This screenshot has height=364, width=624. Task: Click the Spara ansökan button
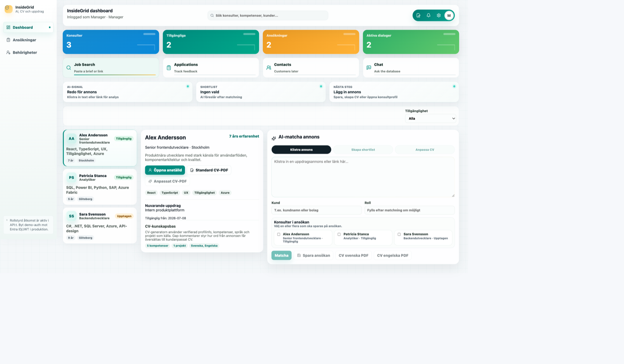click(313, 255)
